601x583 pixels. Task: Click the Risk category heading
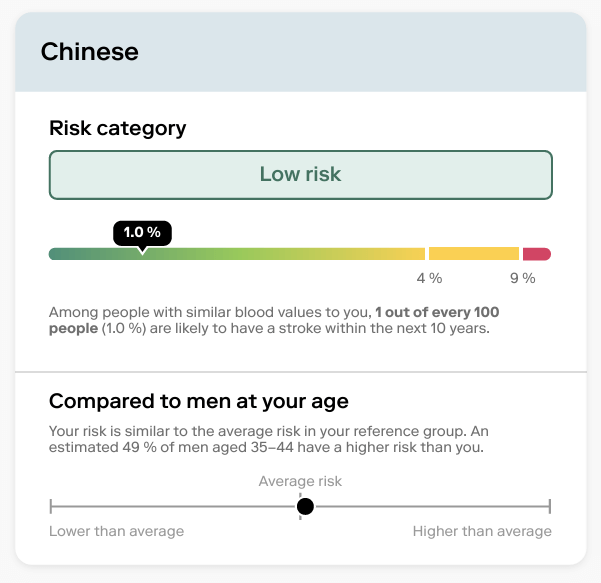pos(118,128)
